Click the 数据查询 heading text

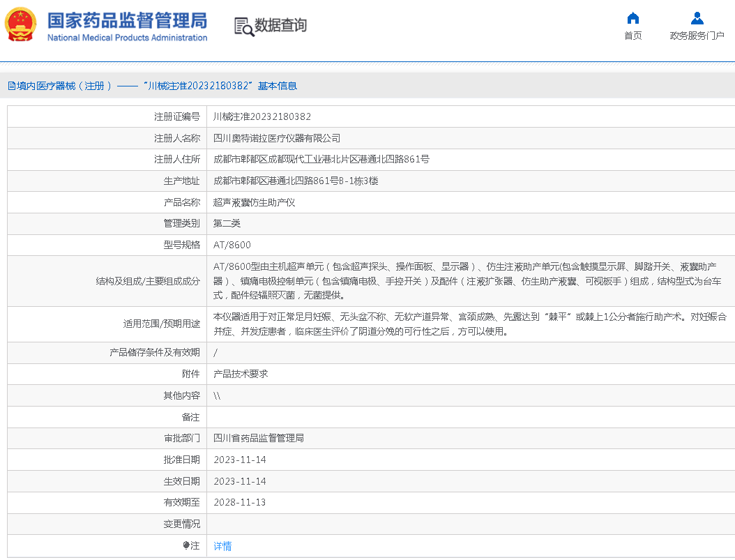point(280,26)
